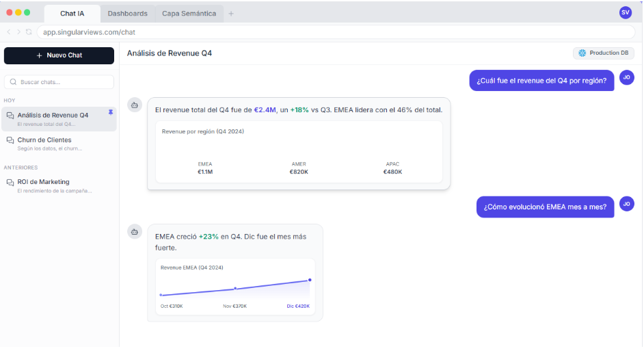Image resolution: width=644 pixels, height=353 pixels.
Task: Click the address bar URL
Action: click(89, 32)
